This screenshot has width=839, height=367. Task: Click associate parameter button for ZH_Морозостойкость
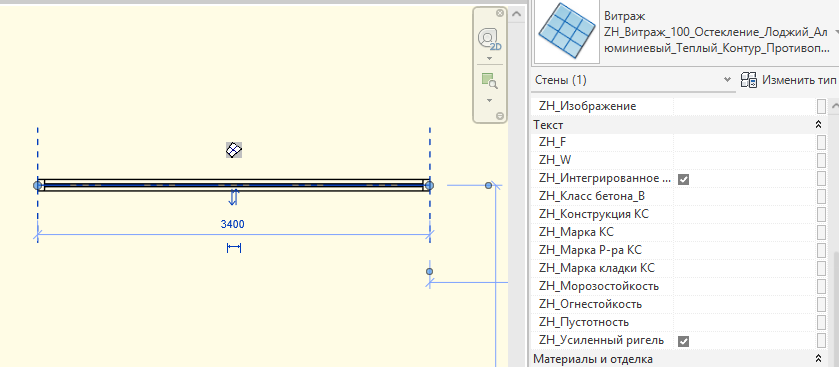pyautogui.click(x=821, y=286)
